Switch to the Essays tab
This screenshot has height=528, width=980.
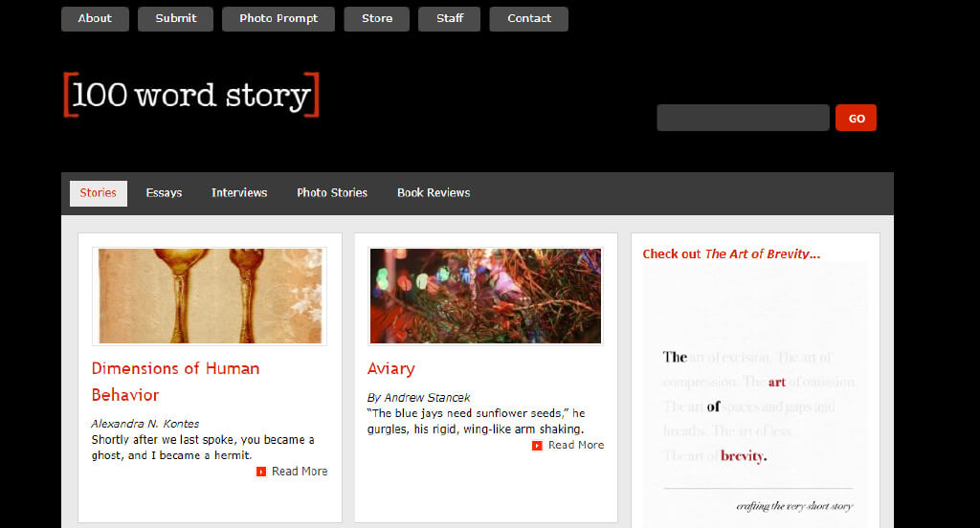(x=164, y=193)
